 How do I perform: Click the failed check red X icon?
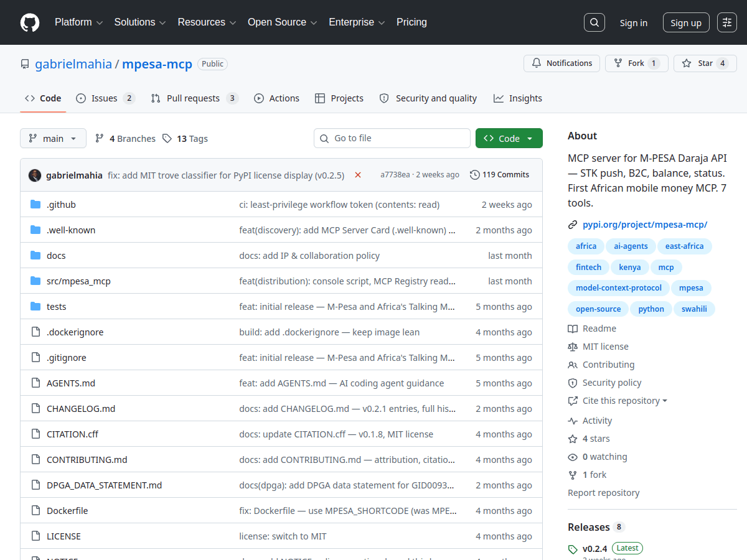coord(358,175)
